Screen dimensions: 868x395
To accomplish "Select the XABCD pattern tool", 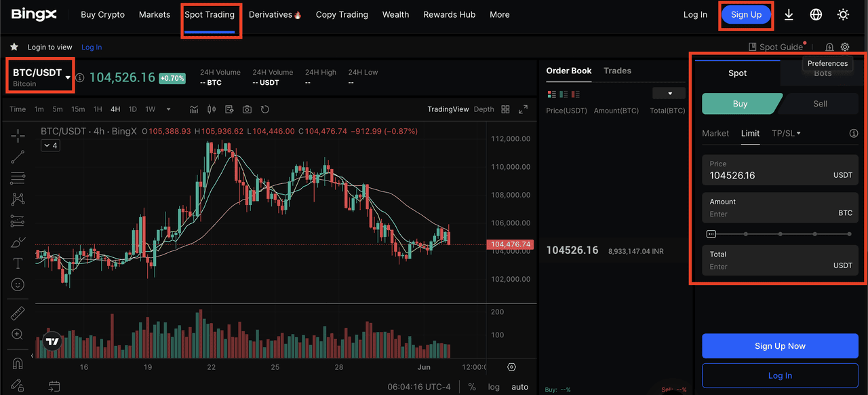I will 18,200.
